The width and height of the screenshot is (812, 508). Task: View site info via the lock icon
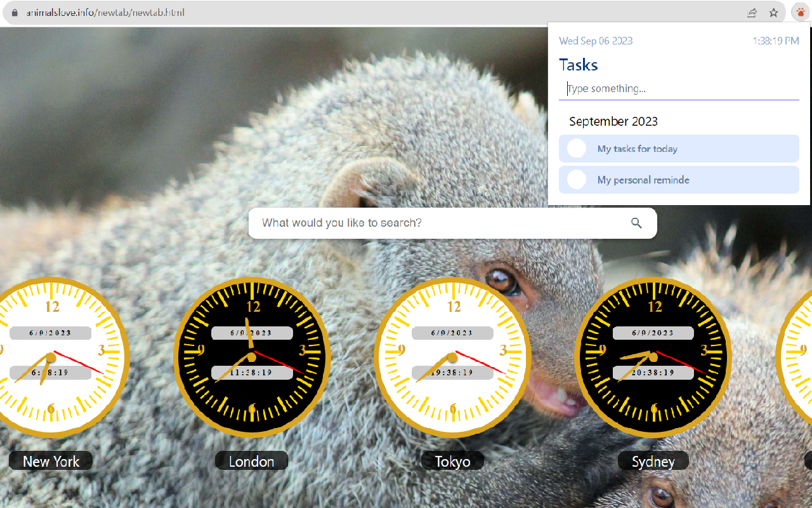coord(15,13)
